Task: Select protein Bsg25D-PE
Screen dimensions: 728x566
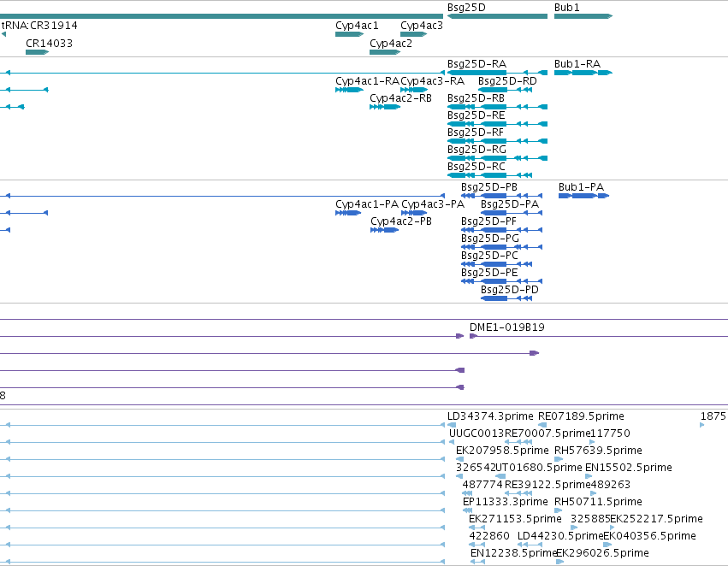Action: tap(501, 281)
